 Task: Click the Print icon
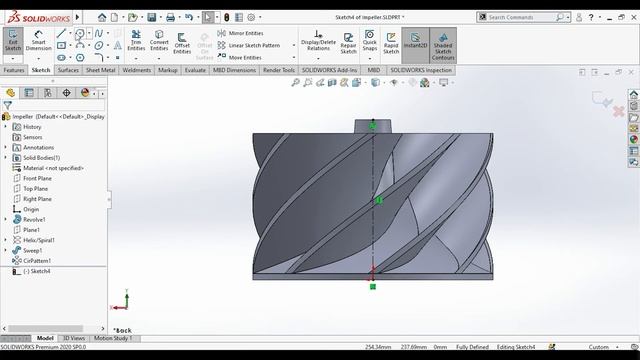pos(170,17)
